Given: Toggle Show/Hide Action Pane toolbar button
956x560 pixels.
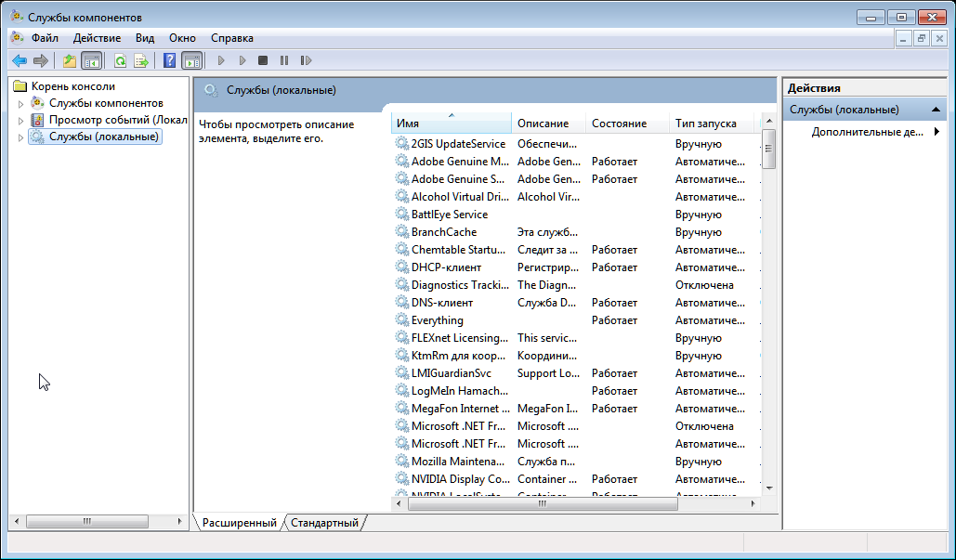Looking at the screenshot, I should click(x=191, y=60).
